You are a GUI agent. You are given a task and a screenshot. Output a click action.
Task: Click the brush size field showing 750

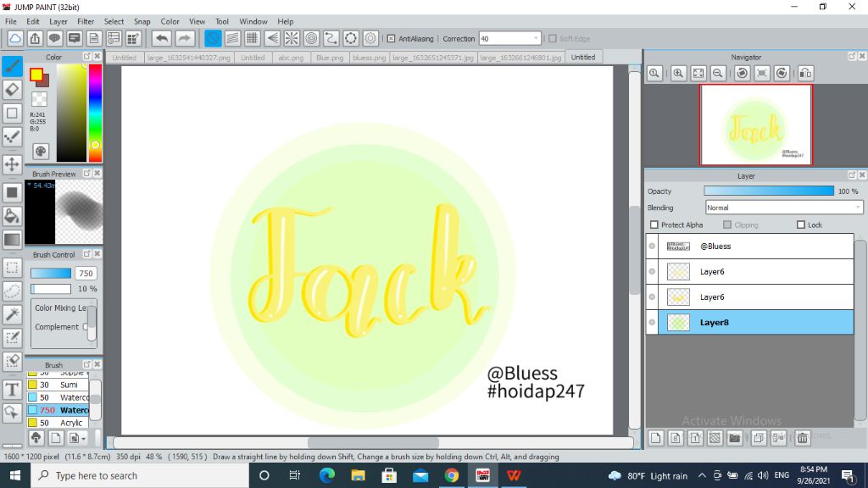(86, 274)
